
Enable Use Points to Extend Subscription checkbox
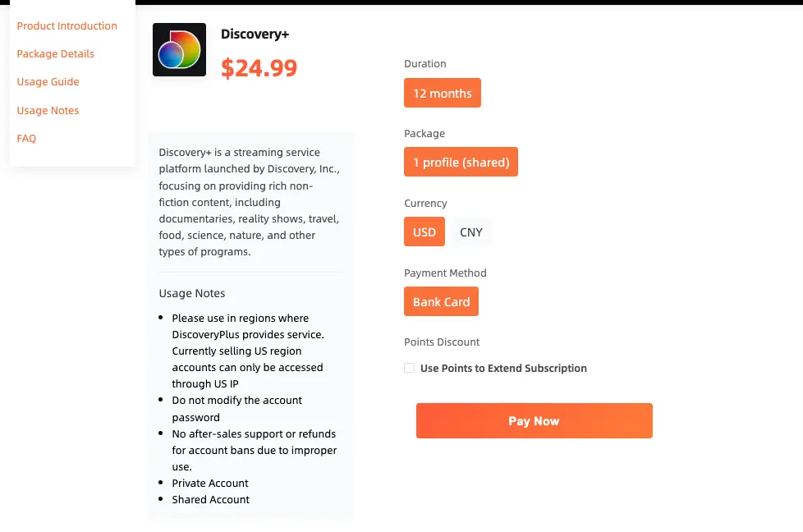[409, 368]
